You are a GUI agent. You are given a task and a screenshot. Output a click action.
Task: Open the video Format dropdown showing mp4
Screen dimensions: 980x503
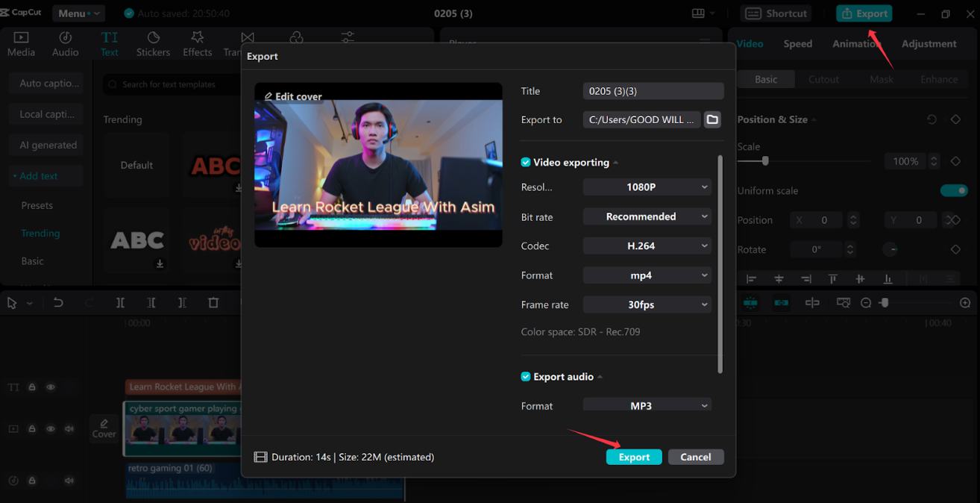tap(647, 275)
